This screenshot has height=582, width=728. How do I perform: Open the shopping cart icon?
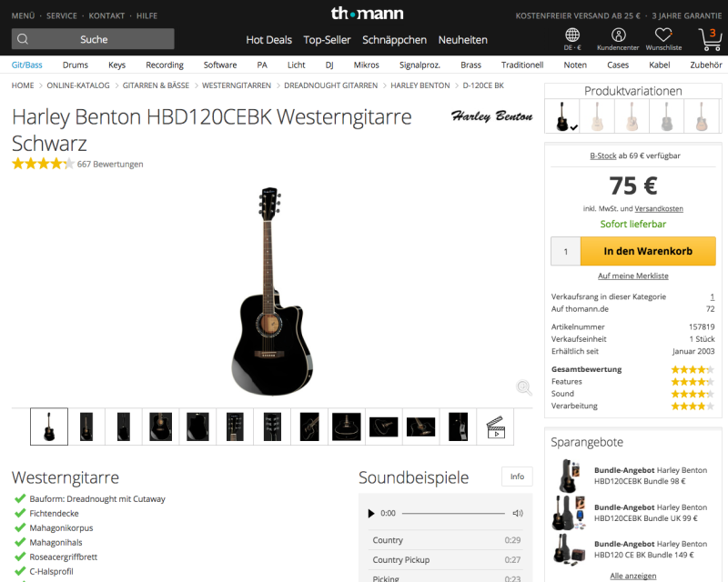coord(708,38)
